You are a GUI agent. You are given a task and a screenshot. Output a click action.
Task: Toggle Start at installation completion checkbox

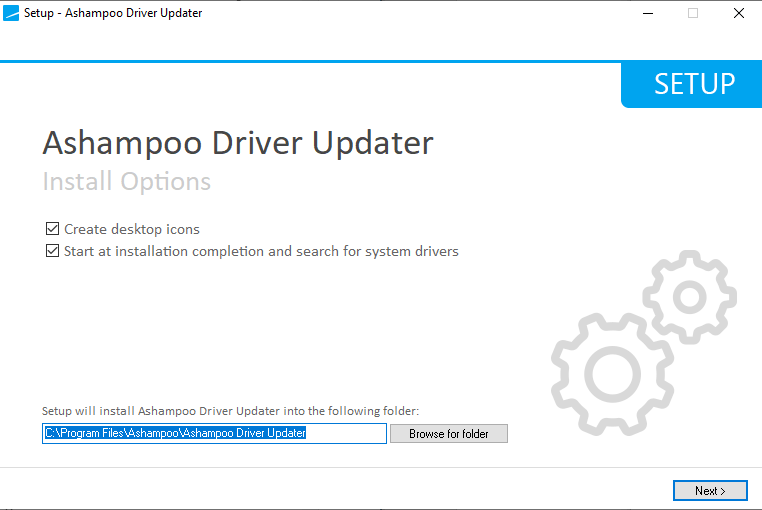(x=52, y=251)
